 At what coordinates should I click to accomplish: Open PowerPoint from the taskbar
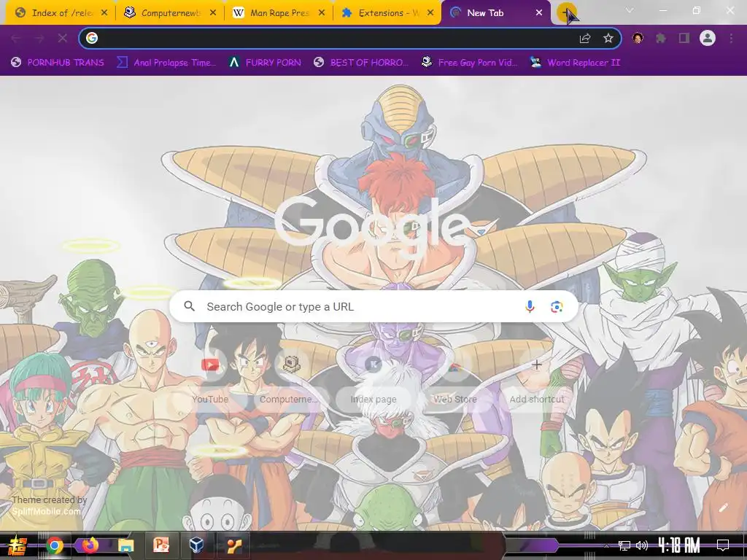(161, 545)
